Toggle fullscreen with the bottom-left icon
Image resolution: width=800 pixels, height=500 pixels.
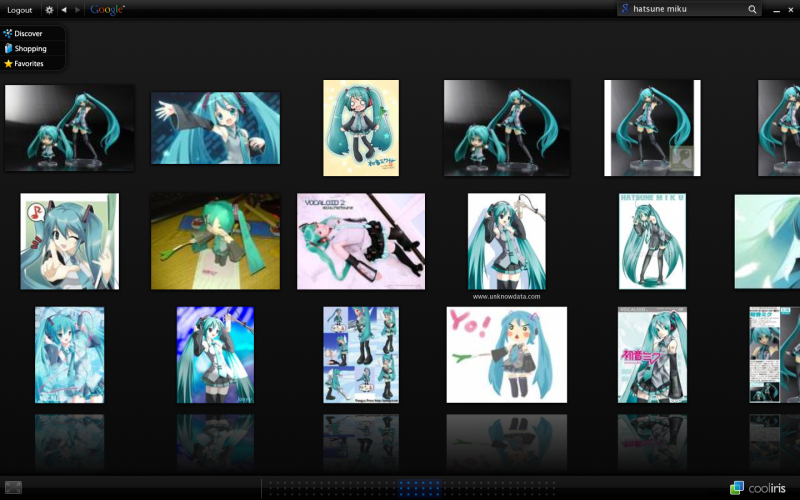point(13,487)
